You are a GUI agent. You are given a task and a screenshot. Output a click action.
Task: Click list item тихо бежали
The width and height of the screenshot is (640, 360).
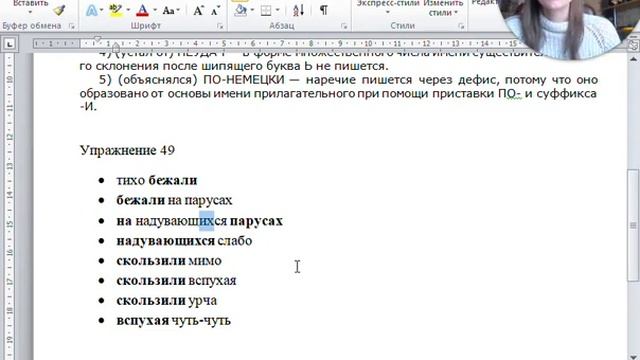tap(157, 180)
